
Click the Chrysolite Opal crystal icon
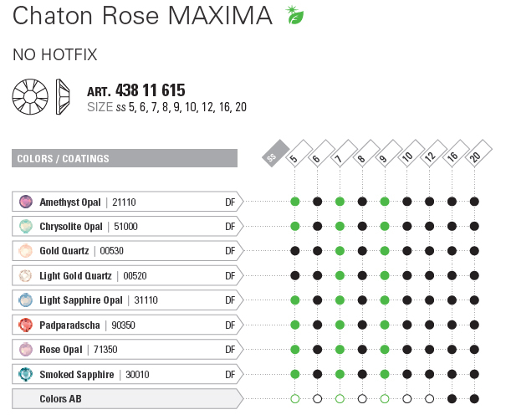[x=25, y=226]
